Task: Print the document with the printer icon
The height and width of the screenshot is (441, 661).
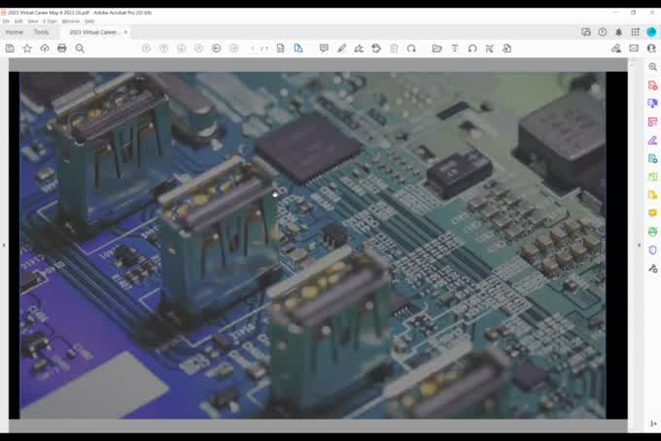Action: pos(62,48)
